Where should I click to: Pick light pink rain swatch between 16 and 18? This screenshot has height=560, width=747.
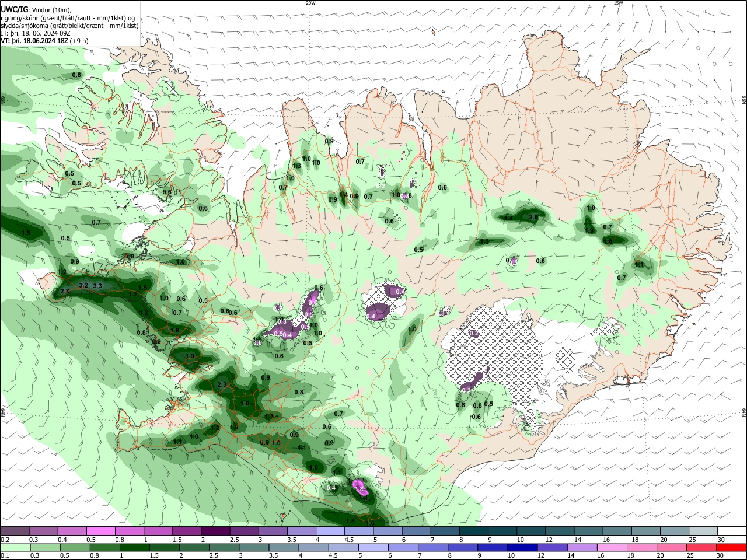coord(612,547)
